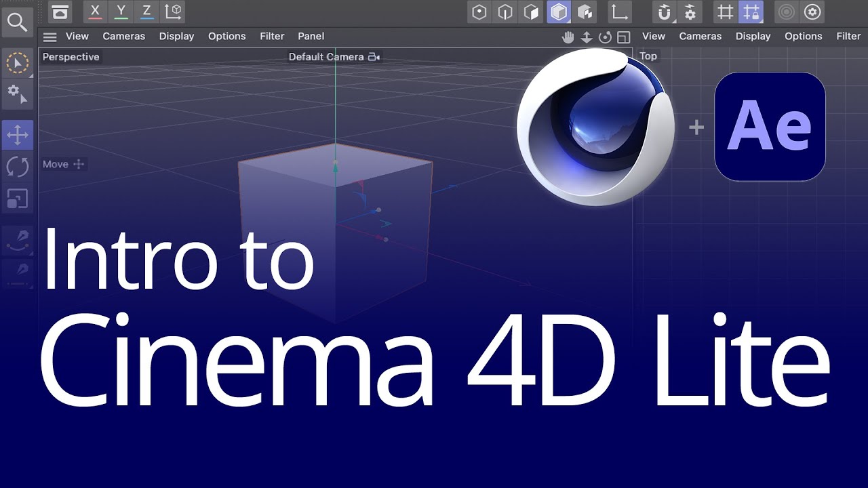Click the viewport pan hand icon
The width and height of the screenshot is (868, 488).
pyautogui.click(x=568, y=37)
